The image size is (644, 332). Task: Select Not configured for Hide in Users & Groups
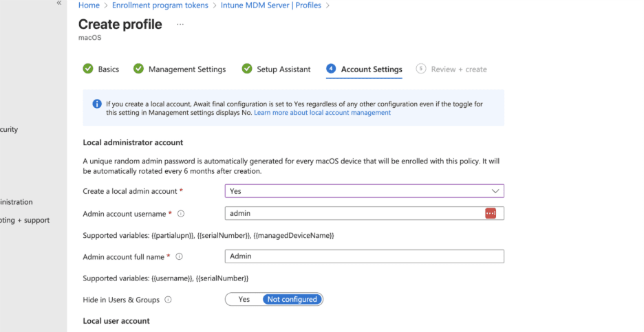click(x=292, y=299)
